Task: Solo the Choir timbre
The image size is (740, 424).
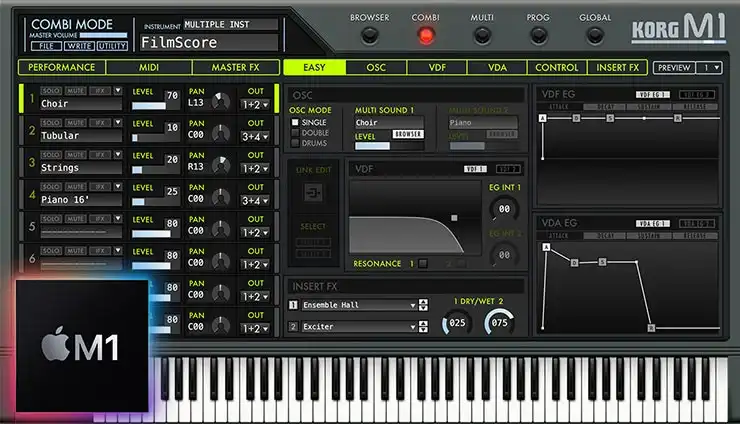Action: tap(50, 91)
